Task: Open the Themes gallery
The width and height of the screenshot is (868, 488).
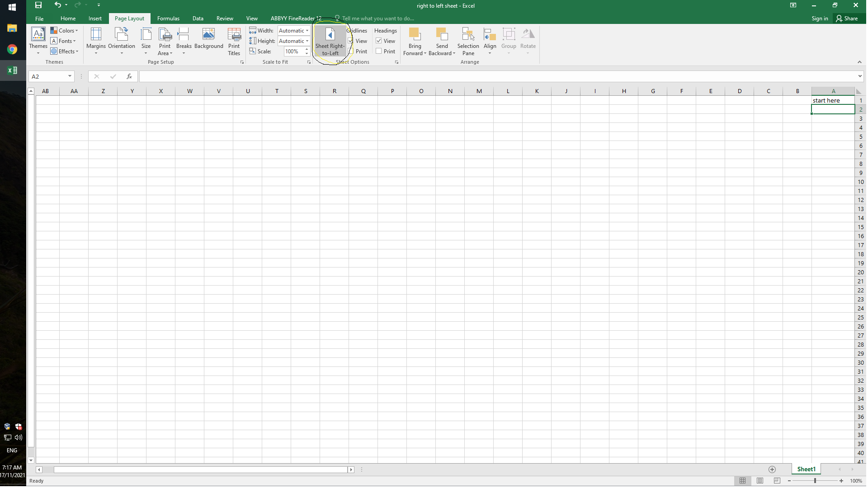Action: click(38, 41)
